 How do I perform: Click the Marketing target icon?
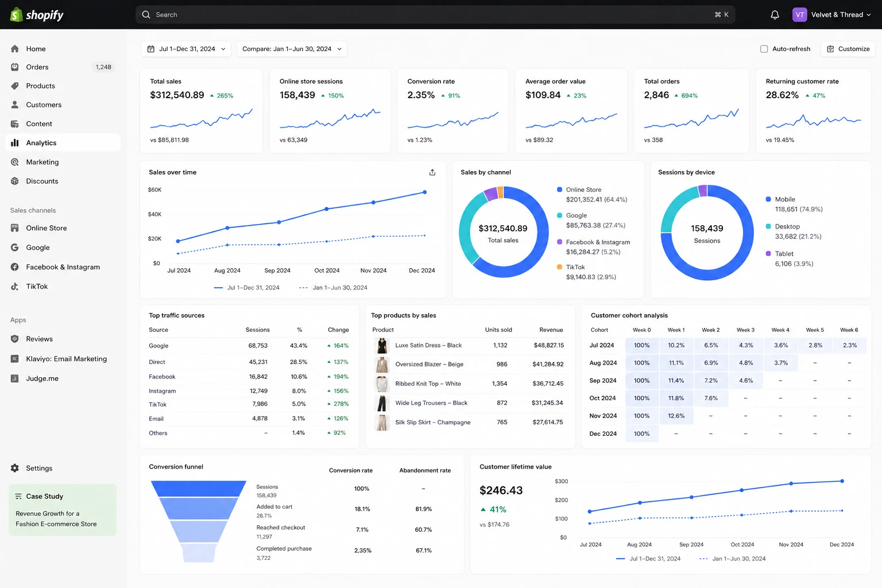(15, 163)
